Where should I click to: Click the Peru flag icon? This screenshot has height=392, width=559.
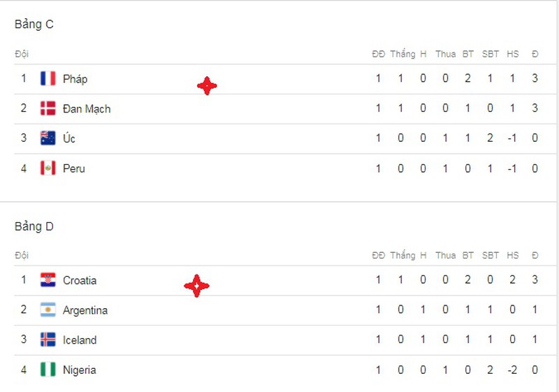click(48, 168)
